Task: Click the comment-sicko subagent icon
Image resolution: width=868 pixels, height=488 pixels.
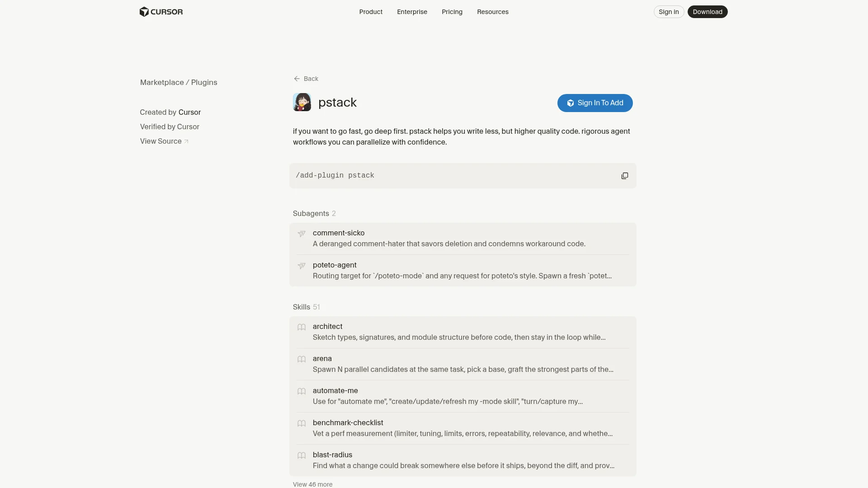Action: pyautogui.click(x=302, y=234)
